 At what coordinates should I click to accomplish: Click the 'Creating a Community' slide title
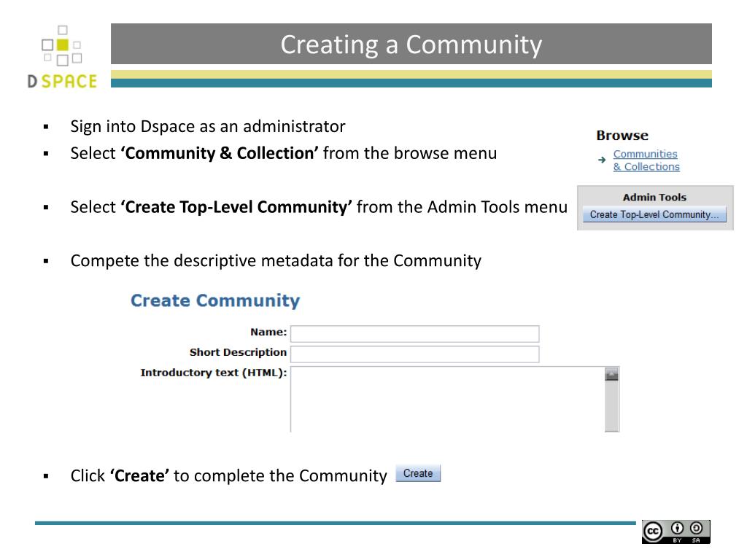pos(411,44)
